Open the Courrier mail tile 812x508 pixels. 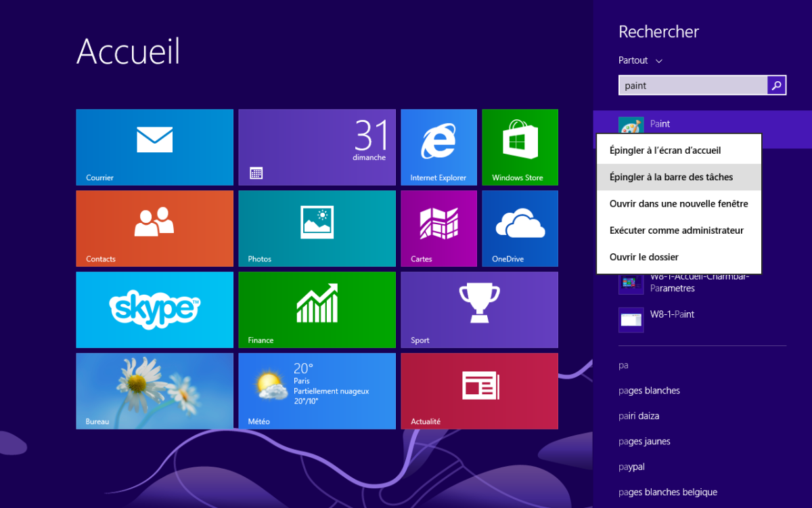(154, 147)
